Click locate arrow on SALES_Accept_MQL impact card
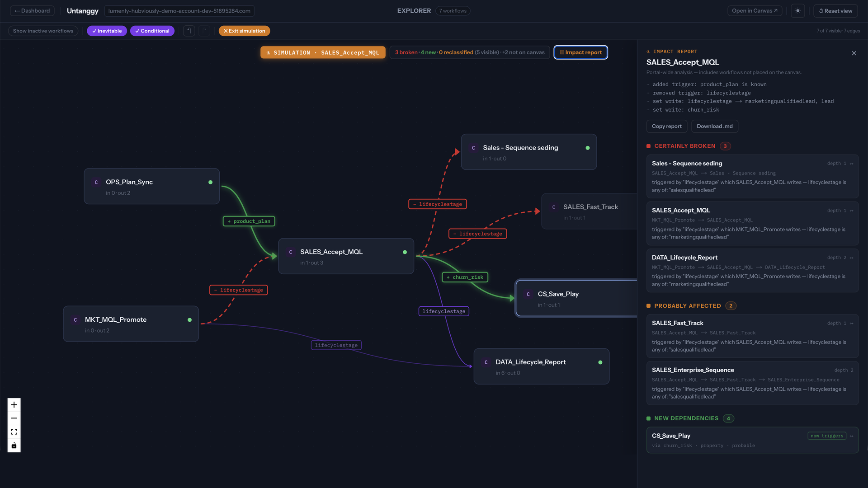 (852, 211)
